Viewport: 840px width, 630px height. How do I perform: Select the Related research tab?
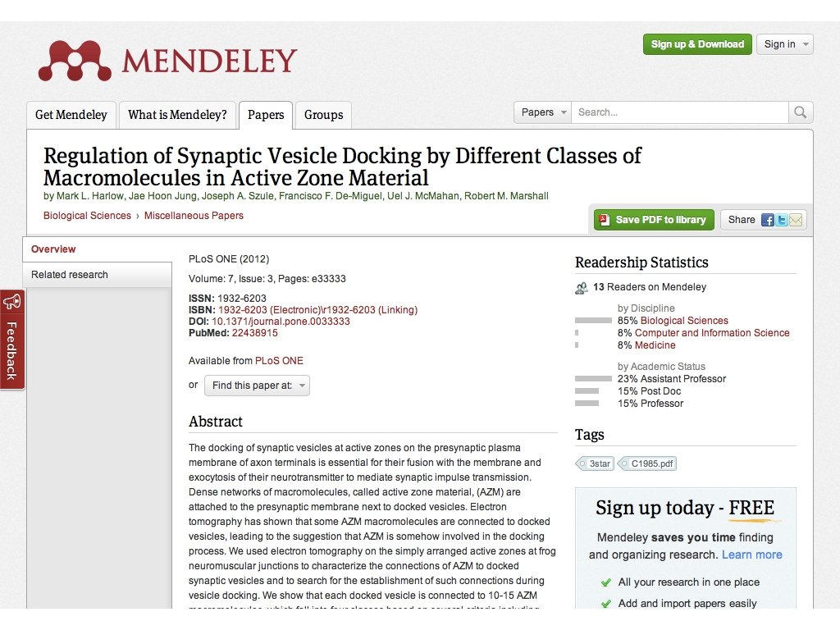[70, 275]
